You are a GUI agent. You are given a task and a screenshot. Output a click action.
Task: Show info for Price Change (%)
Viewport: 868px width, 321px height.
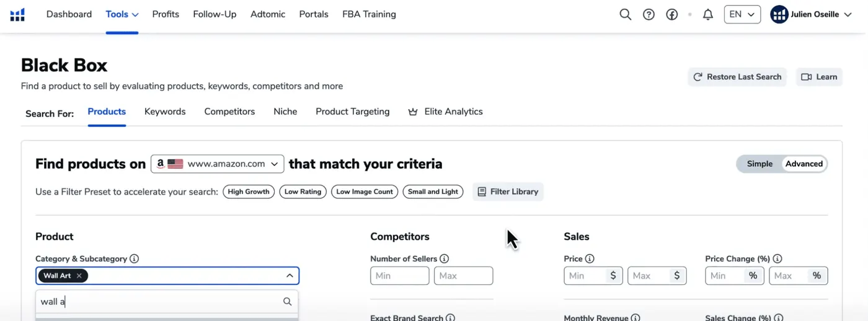tap(777, 259)
